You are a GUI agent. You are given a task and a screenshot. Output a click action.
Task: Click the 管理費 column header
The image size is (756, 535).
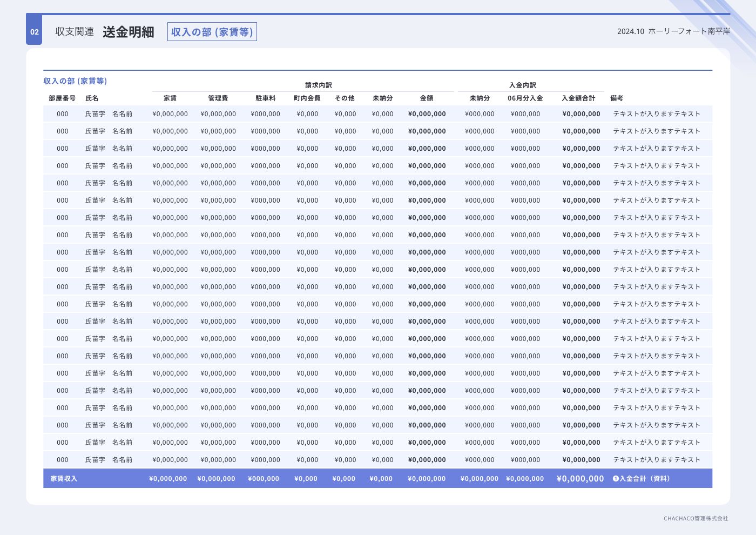(x=218, y=98)
